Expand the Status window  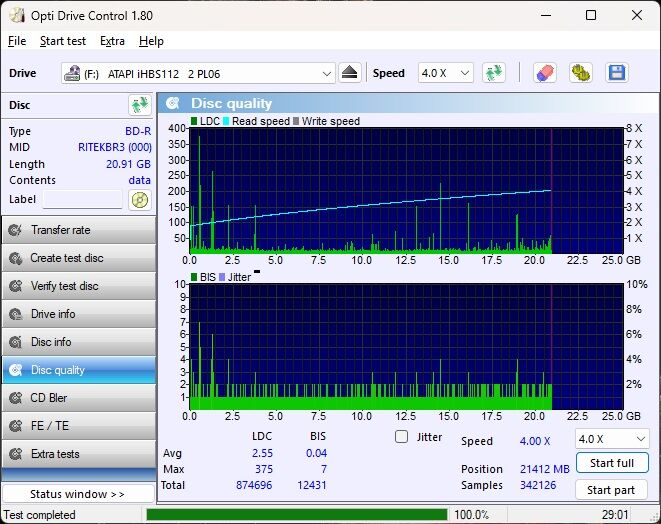[78, 494]
